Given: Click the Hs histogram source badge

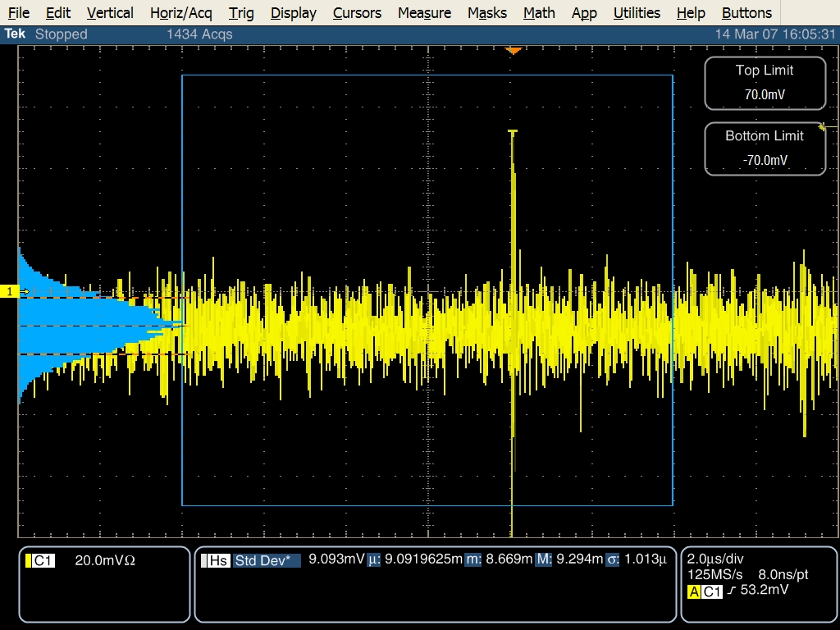Looking at the screenshot, I should point(218,561).
